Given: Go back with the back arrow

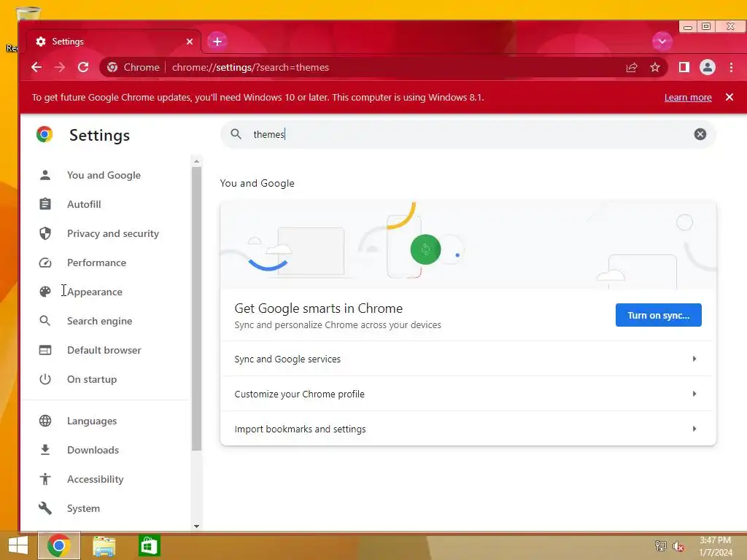Looking at the screenshot, I should coord(36,67).
